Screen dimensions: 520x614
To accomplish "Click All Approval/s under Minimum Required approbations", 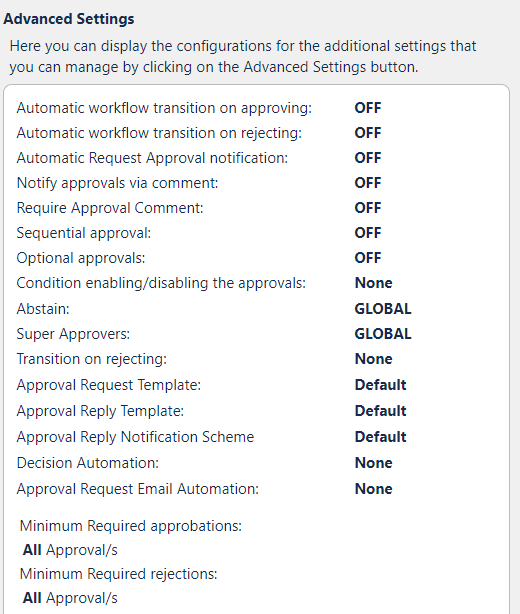I will click(70, 550).
